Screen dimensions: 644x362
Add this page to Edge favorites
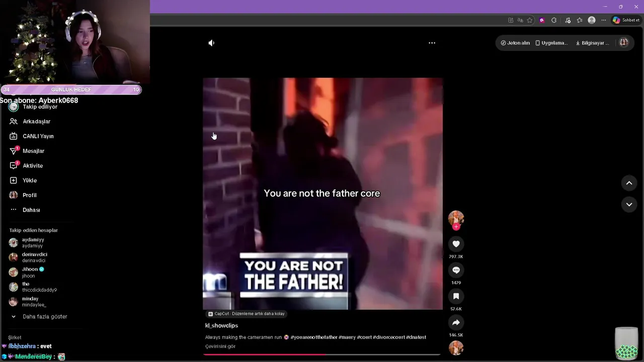(530, 20)
